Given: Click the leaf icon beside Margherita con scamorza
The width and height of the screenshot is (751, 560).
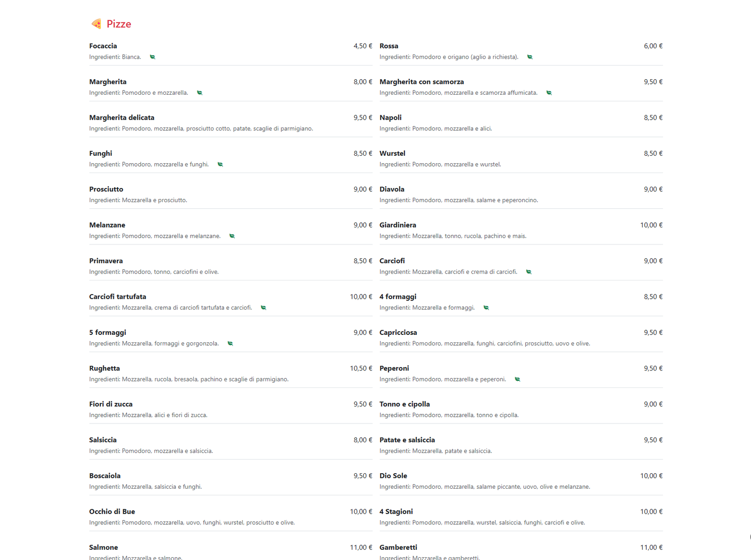Looking at the screenshot, I should pyautogui.click(x=550, y=92).
